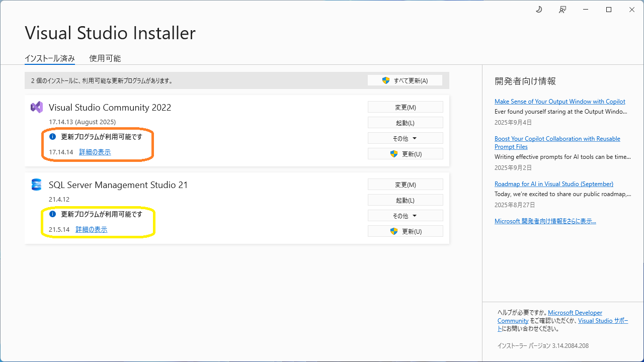Open その他 dropdown for Visual Studio Community
Viewport: 644px width, 362px height.
406,138
